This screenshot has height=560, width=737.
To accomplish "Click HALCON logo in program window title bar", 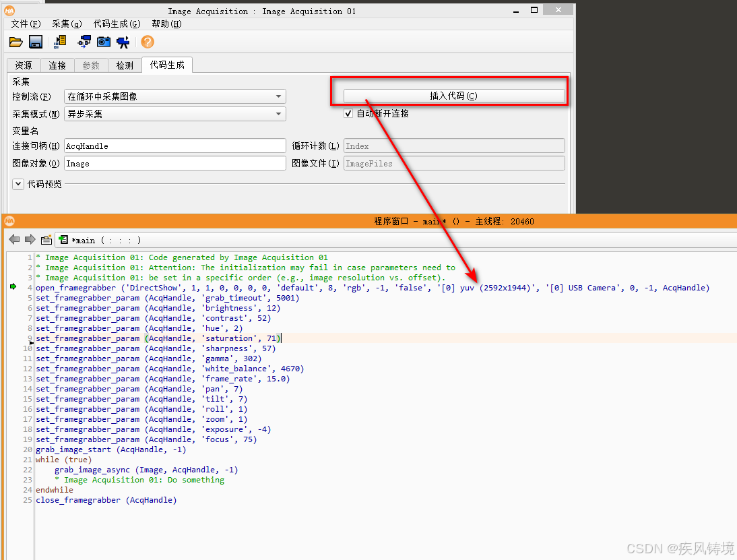I will (9, 221).
